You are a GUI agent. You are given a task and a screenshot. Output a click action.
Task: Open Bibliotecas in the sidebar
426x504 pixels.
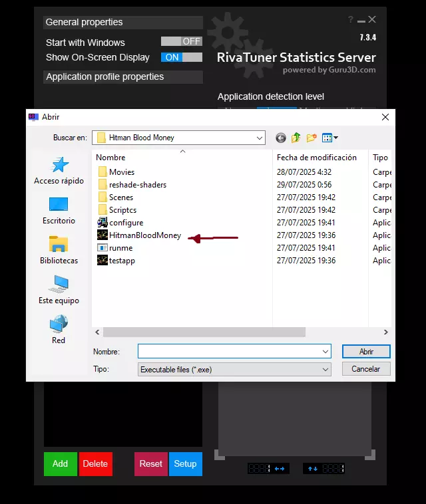coord(59,251)
